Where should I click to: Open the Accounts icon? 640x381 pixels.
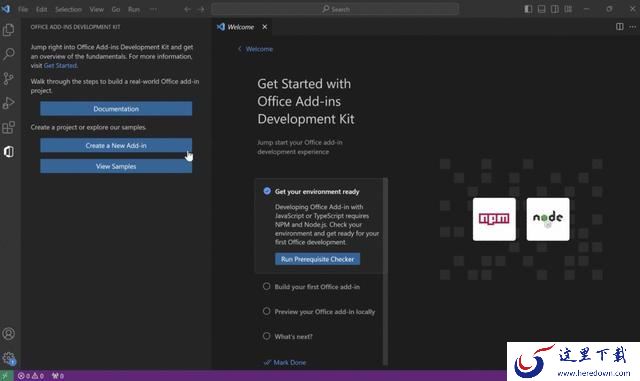click(9, 334)
